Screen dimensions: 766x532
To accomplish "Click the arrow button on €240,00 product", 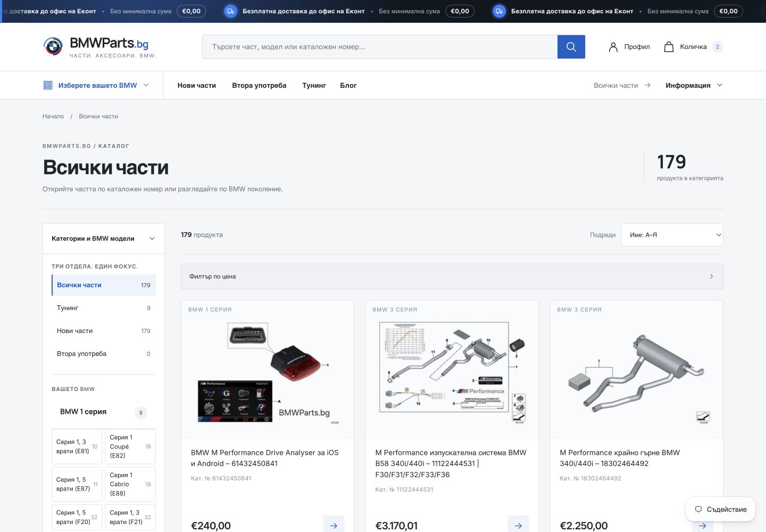I will pos(334,526).
